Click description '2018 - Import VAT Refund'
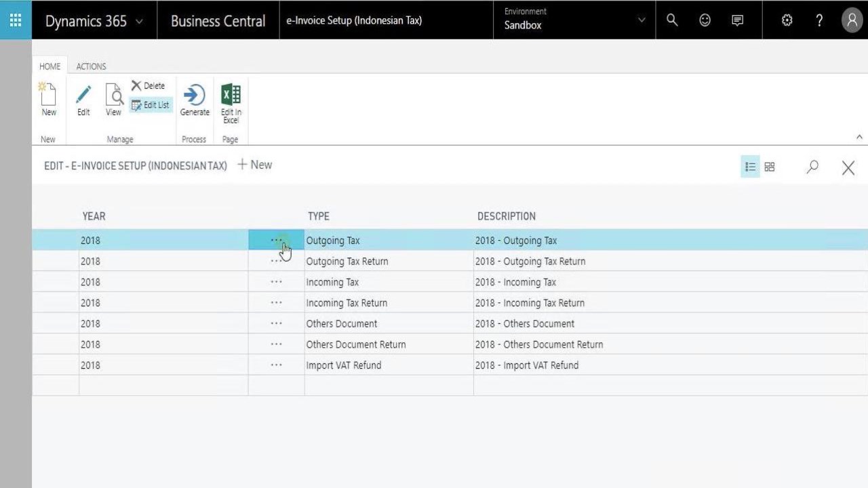 click(x=527, y=365)
